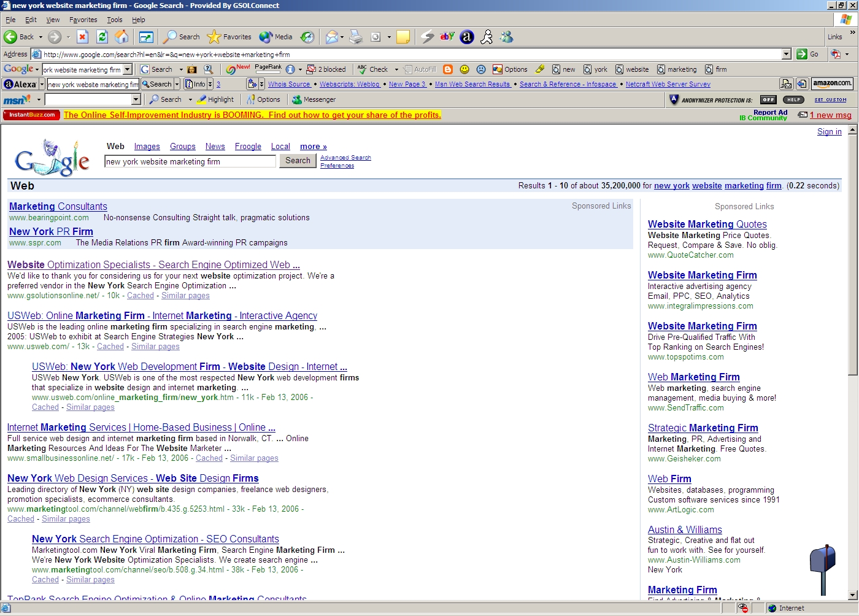
Task: Toggle Anonymizer protection OFF switch
Action: 768,99
